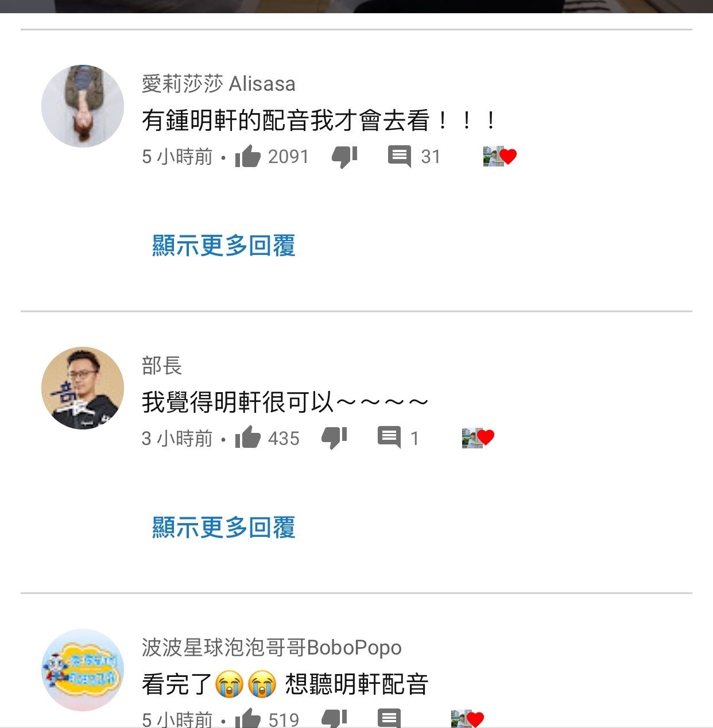Expand 顯示更多回覆 under Alisasa comment
Viewport: 713px width, 728px height.
click(x=224, y=246)
